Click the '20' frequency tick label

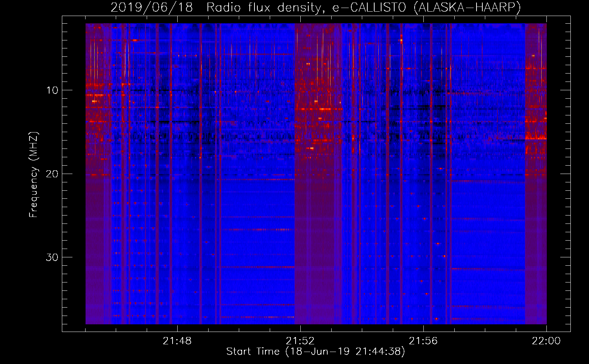click(x=52, y=174)
